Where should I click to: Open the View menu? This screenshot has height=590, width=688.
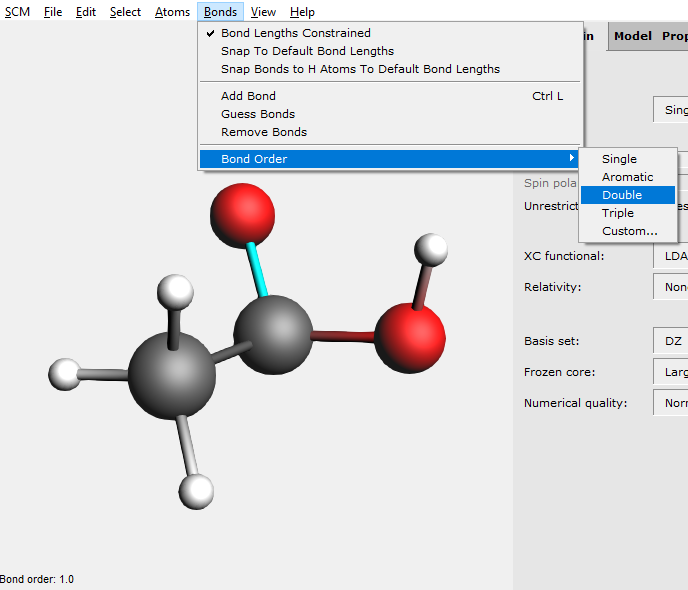tap(263, 12)
